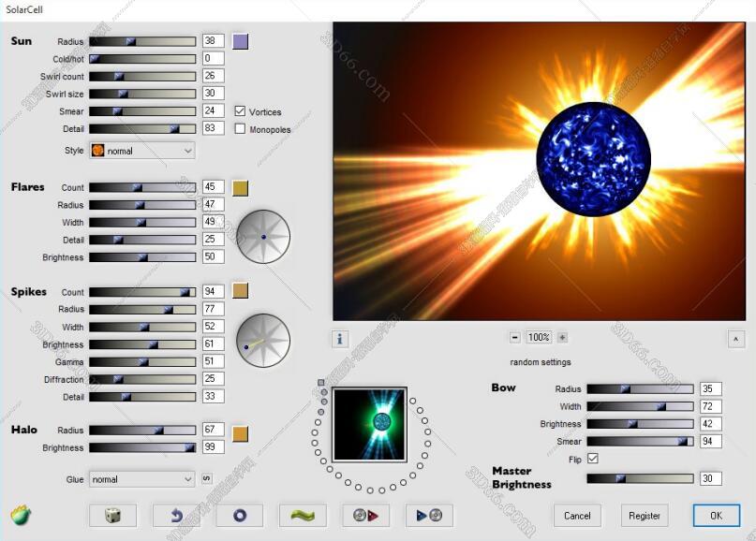Uncheck the Bow Flip checkbox
This screenshot has width=756, height=541.
[592, 459]
